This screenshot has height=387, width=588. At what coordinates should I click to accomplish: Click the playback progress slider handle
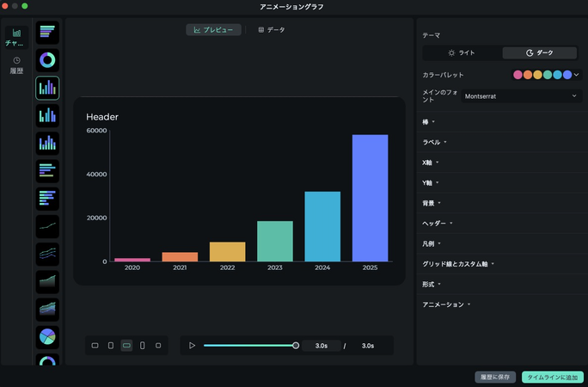click(x=296, y=346)
